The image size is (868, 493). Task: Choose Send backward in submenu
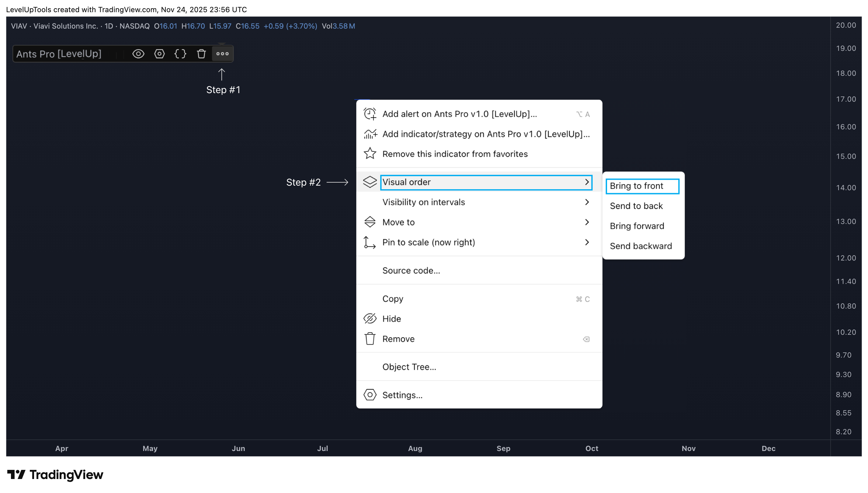(643, 246)
